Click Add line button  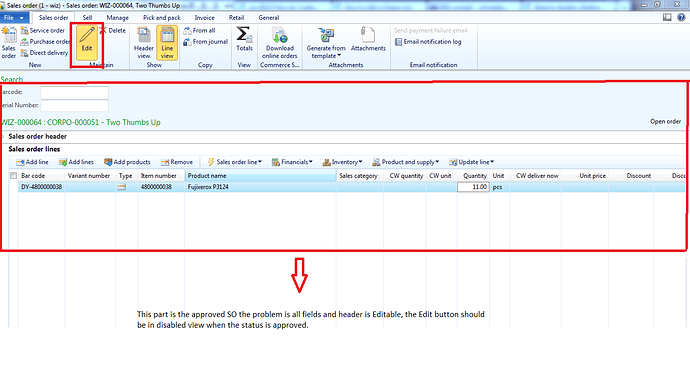32,162
